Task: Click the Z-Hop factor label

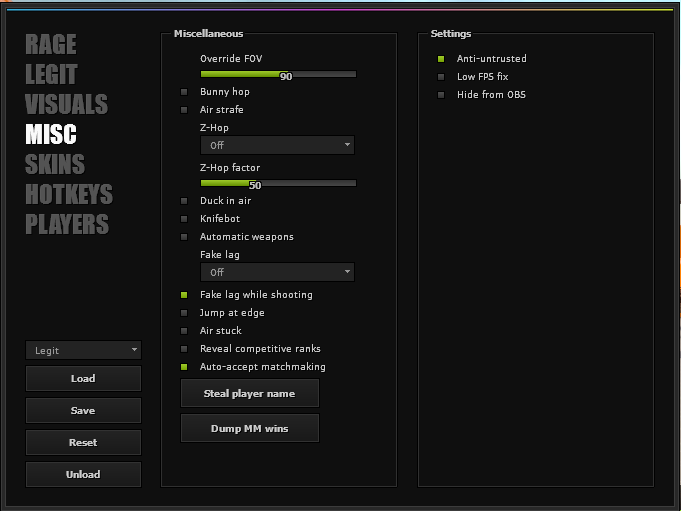Action: click(x=230, y=168)
